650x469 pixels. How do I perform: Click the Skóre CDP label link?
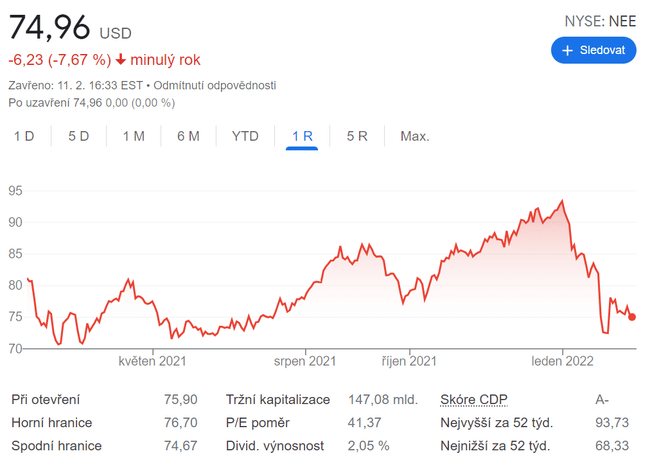[475, 399]
